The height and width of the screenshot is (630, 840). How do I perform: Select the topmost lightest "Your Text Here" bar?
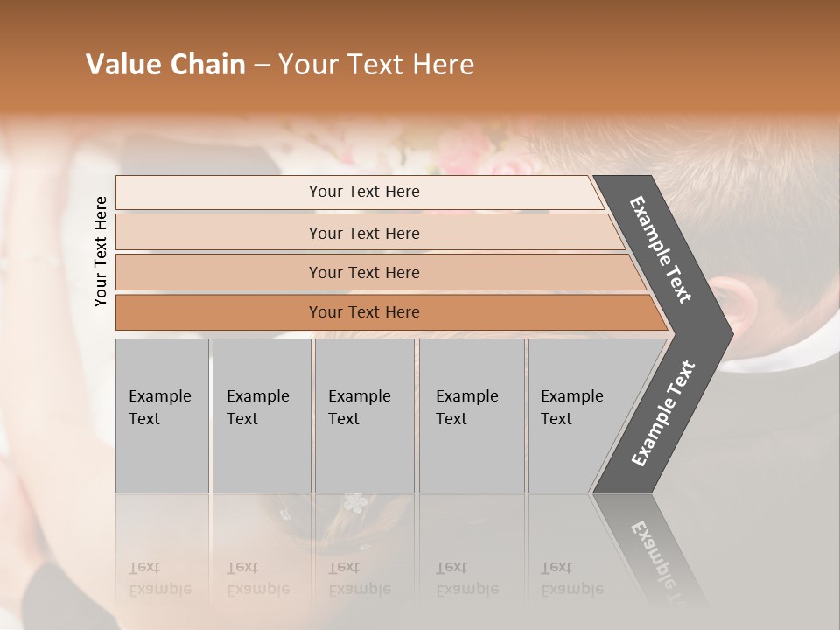[364, 192]
